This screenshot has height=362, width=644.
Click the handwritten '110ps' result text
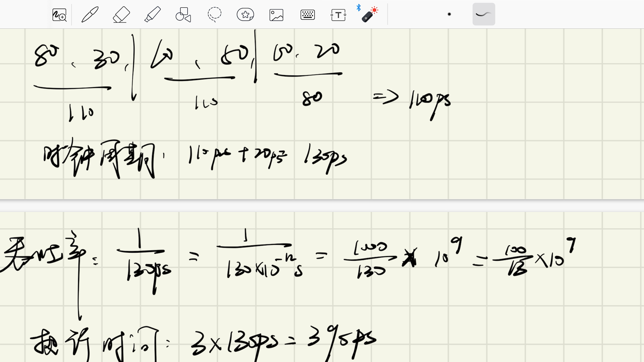pos(430,101)
